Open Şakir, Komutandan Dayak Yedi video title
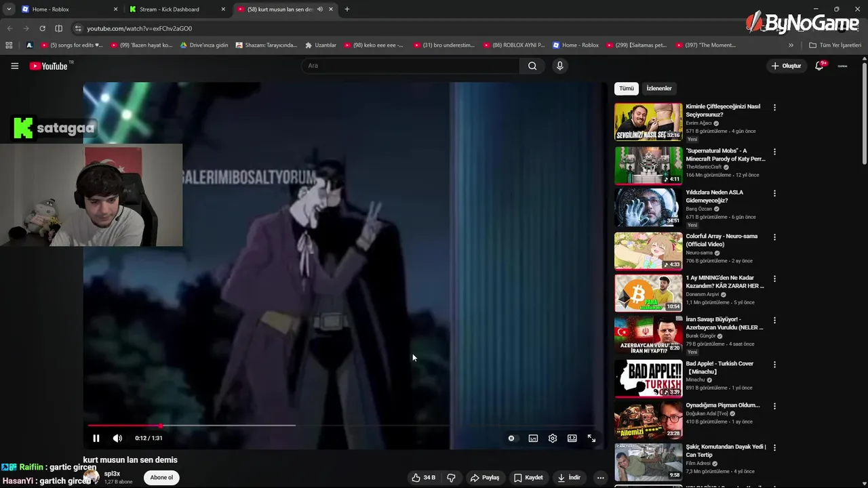 tap(726, 451)
